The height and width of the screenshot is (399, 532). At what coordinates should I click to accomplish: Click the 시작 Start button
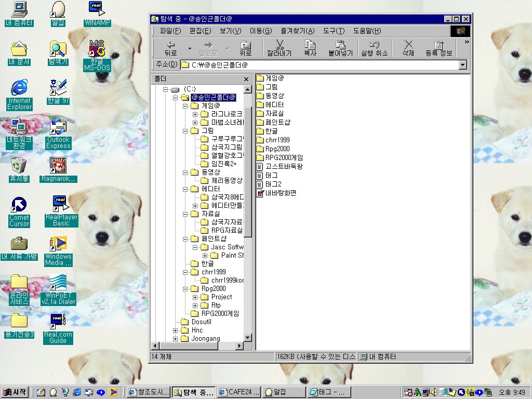point(15,392)
